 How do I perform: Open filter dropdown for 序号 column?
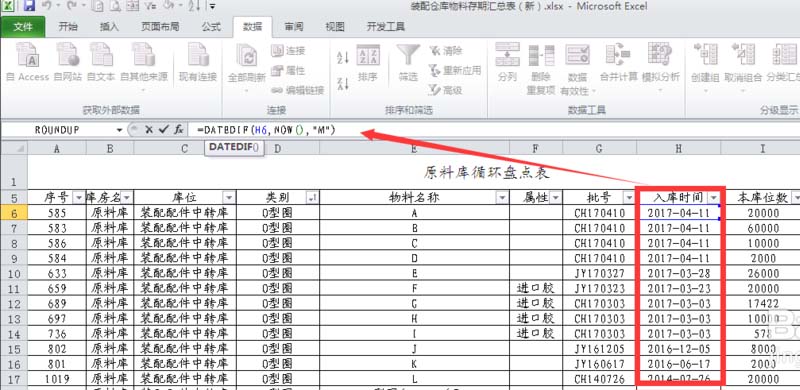(x=79, y=197)
